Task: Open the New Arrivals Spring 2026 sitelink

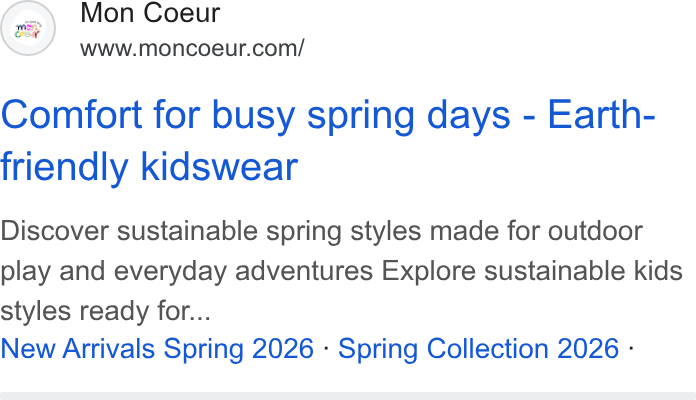Action: click(x=157, y=349)
